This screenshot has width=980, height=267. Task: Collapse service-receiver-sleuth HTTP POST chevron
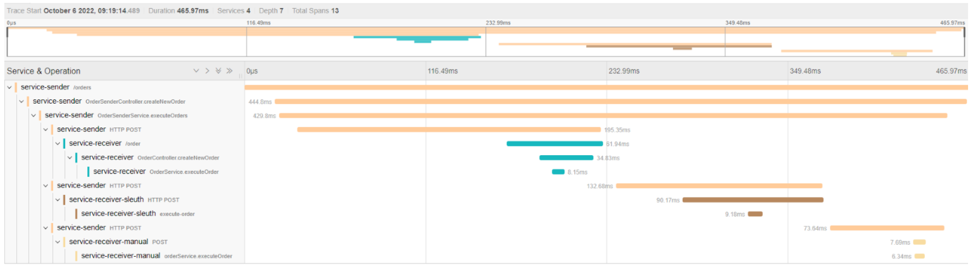(58, 200)
